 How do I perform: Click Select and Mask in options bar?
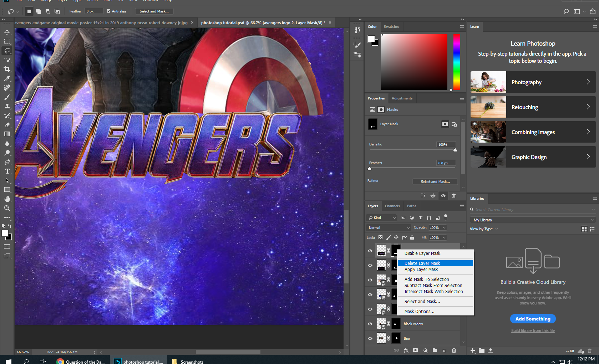(154, 11)
